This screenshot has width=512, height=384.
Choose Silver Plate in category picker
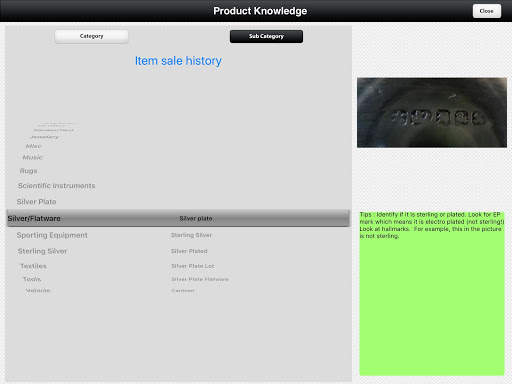[x=36, y=202]
